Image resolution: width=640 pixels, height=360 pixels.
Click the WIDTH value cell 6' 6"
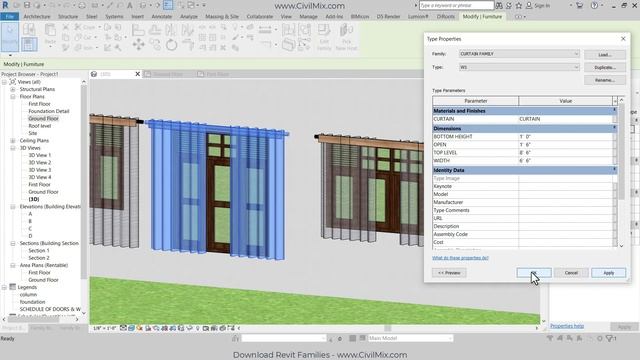point(565,160)
